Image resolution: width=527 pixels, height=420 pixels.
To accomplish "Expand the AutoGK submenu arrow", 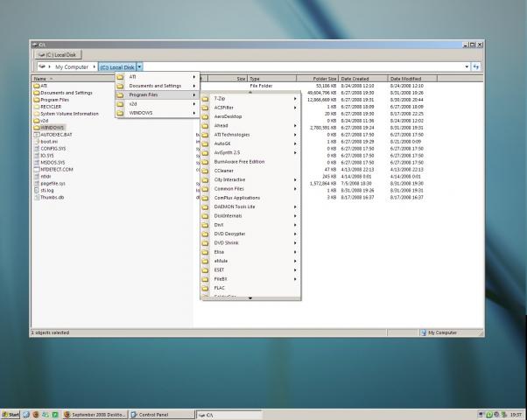I will coord(295,143).
